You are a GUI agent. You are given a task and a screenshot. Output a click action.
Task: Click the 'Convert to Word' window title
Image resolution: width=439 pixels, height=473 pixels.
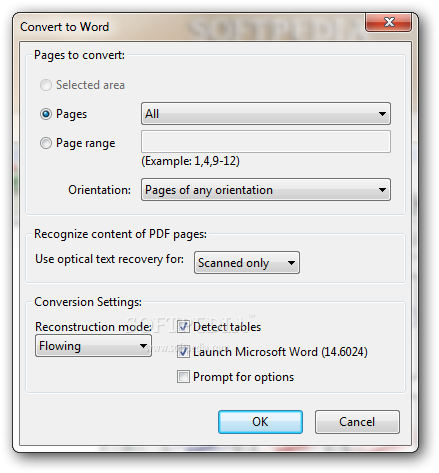coord(65,27)
